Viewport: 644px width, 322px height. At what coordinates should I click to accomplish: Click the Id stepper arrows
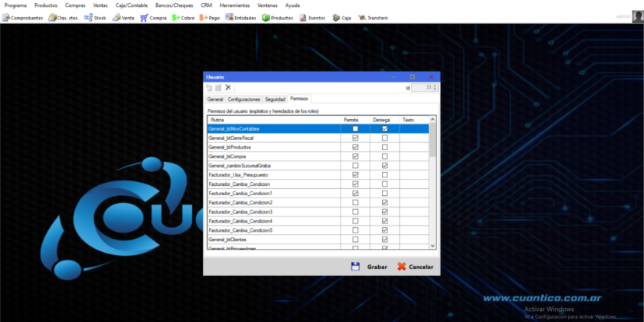coord(436,87)
